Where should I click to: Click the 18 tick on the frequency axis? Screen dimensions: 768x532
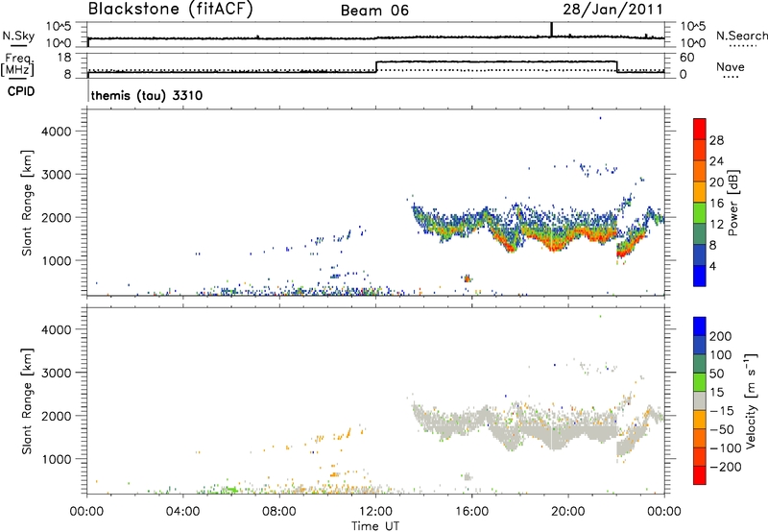click(x=63, y=58)
